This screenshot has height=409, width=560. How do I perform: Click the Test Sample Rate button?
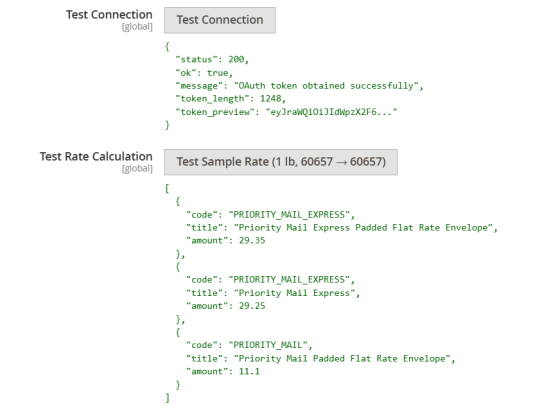pos(281,162)
